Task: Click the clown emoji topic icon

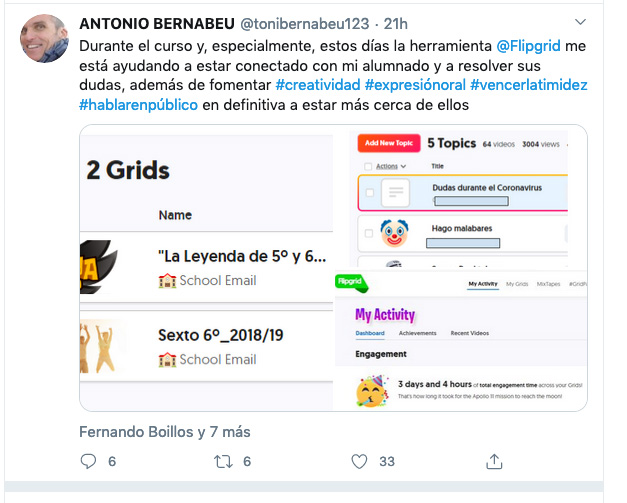Action: pos(394,233)
